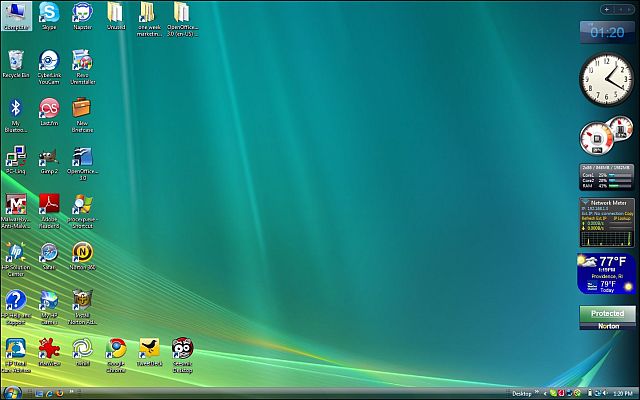Click the Core1 usage bar in multi-meter

[x=620, y=175]
